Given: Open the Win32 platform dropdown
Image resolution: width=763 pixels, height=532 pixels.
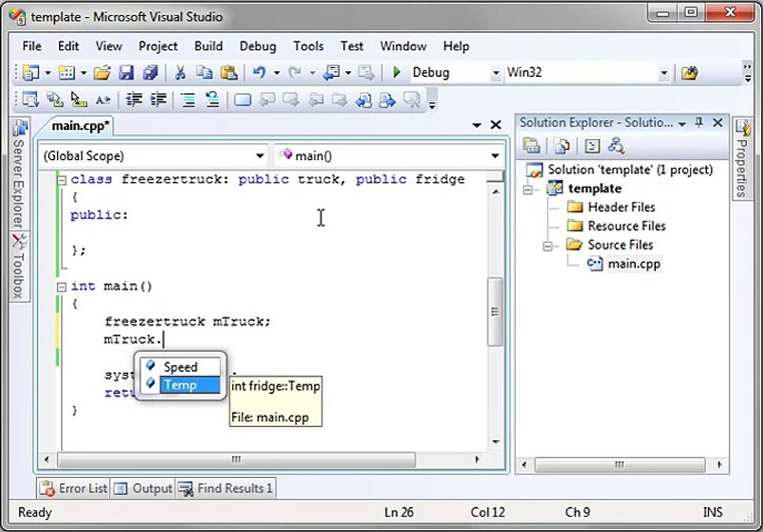Looking at the screenshot, I should (664, 73).
